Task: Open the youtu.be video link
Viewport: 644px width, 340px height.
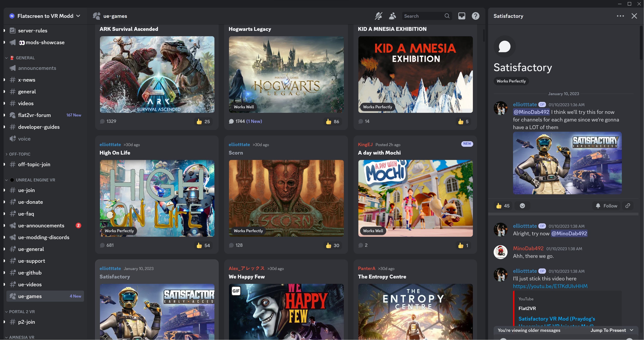Action: [550, 286]
